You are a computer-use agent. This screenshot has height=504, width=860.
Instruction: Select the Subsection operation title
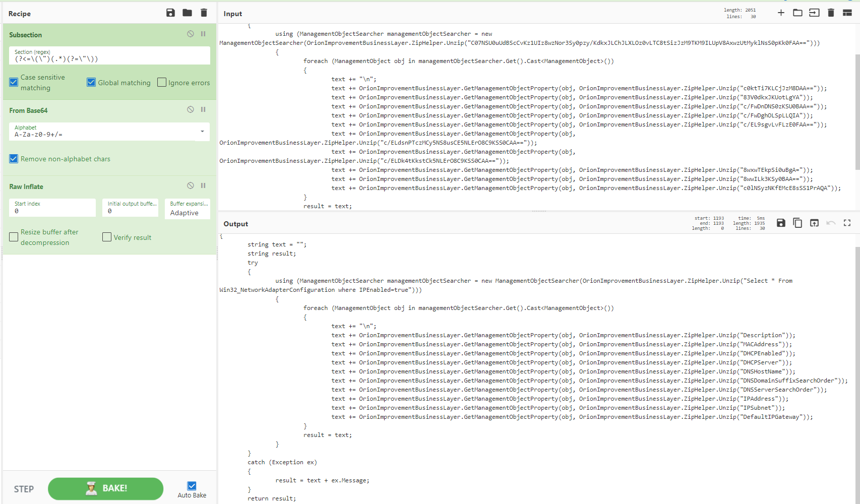click(25, 35)
